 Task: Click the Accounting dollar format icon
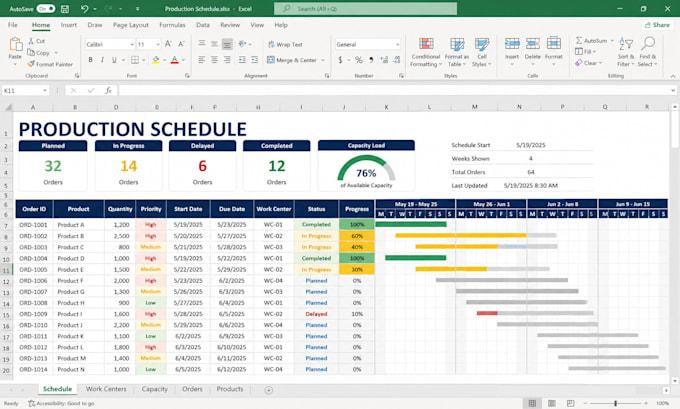(340, 60)
